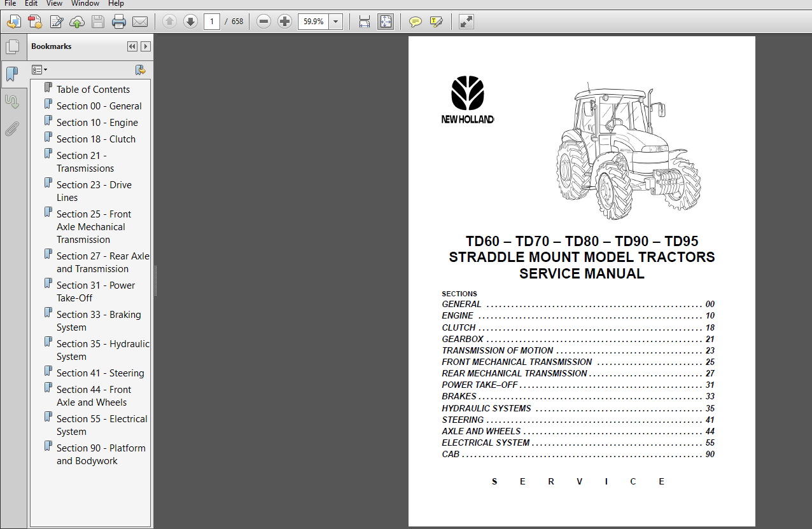Open the Edit menu

31,4
